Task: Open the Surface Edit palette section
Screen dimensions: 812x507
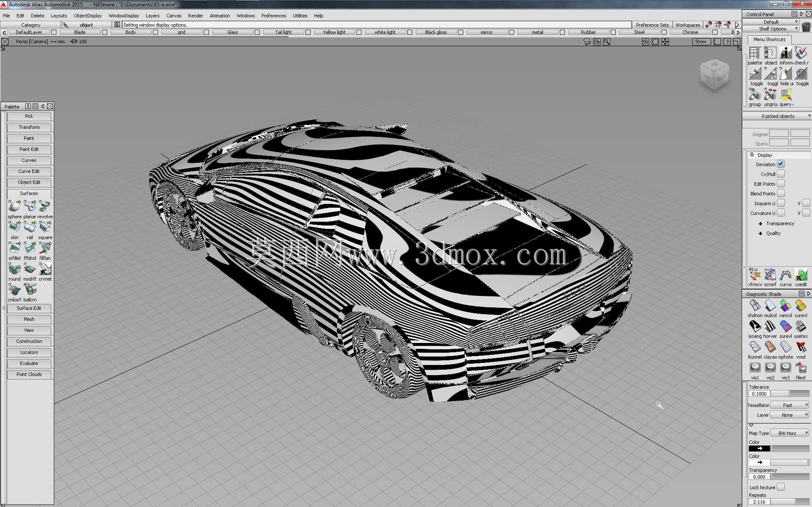Action: tap(29, 308)
